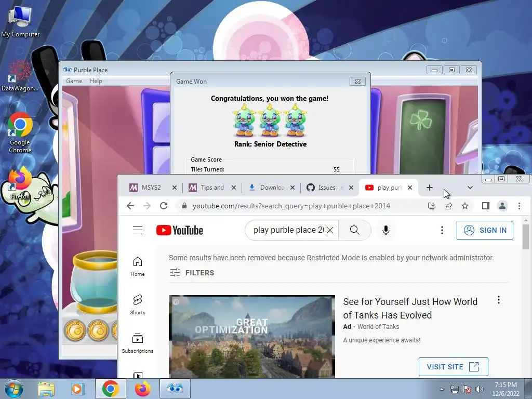Go forward in Chrome
This screenshot has height=399, width=532.
pyautogui.click(x=147, y=206)
